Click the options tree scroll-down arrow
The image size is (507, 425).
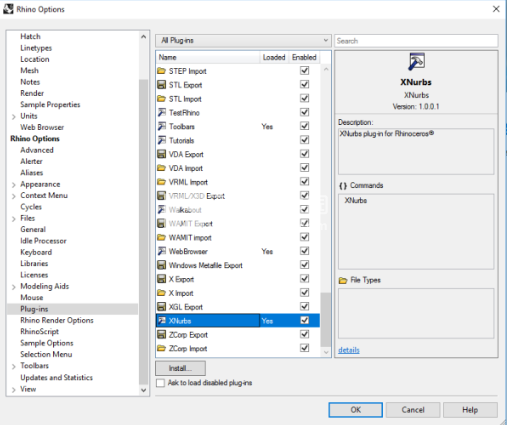click(144, 390)
